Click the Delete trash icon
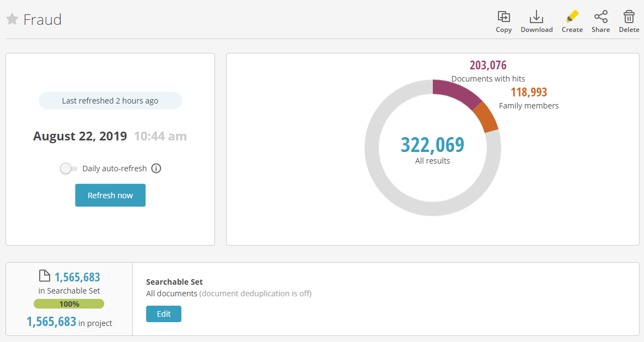644x342 pixels. tap(629, 17)
